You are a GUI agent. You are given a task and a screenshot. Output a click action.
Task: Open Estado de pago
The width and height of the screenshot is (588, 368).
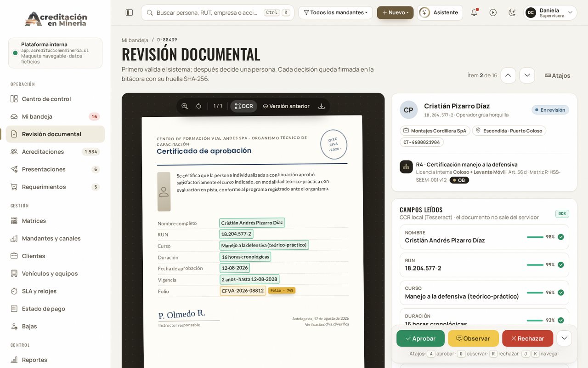[x=55, y=309]
